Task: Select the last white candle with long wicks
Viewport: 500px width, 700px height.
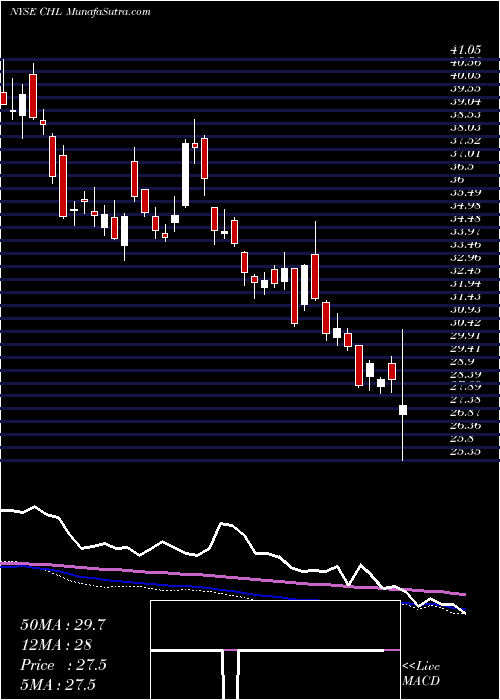Action: point(403,409)
